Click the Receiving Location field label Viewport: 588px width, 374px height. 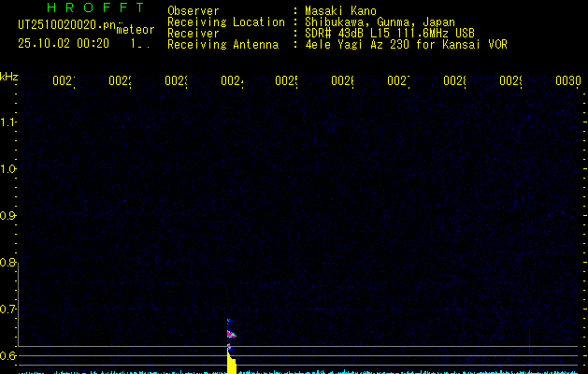point(225,22)
